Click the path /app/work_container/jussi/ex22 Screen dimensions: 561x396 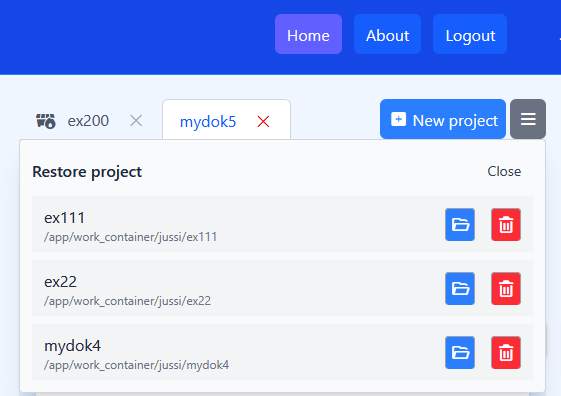point(127,301)
